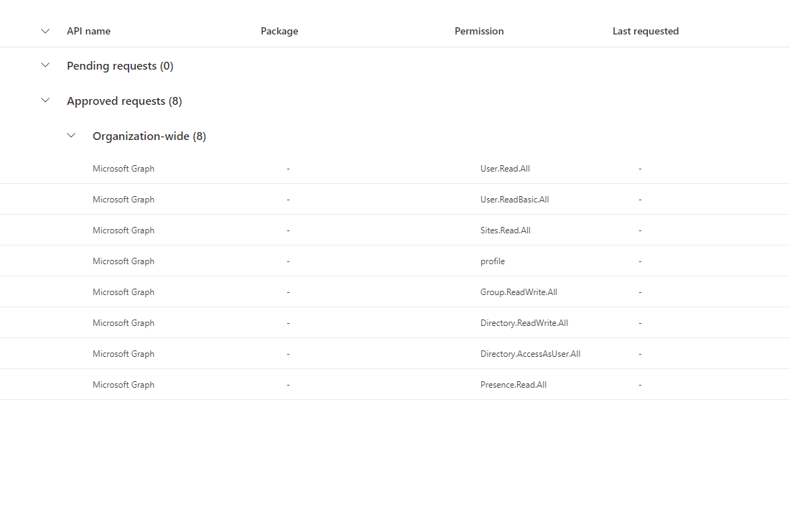Click the Approved requests (8) label

[124, 101]
